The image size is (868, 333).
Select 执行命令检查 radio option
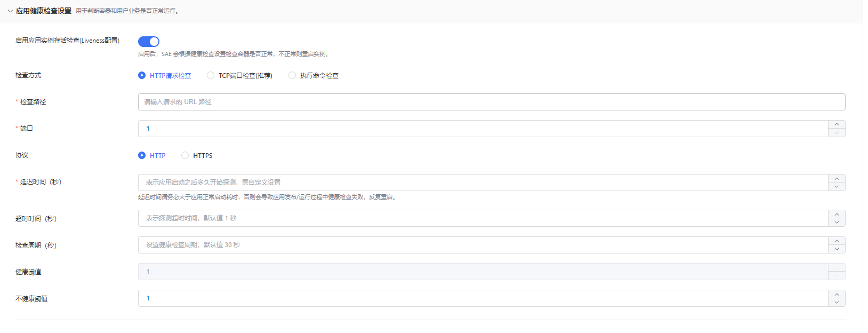tap(292, 75)
